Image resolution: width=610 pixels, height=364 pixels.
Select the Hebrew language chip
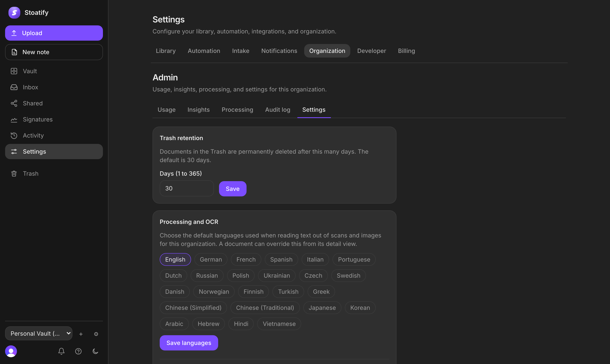(x=208, y=324)
